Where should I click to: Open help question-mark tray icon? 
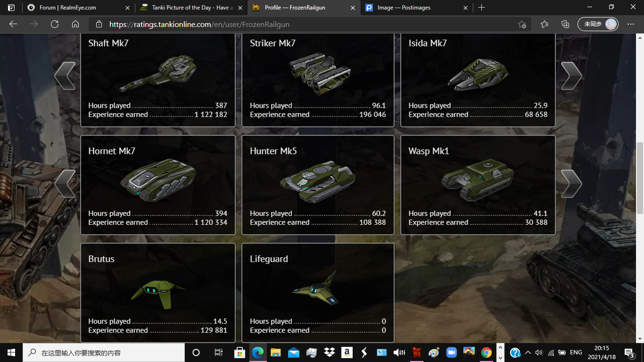click(515, 352)
